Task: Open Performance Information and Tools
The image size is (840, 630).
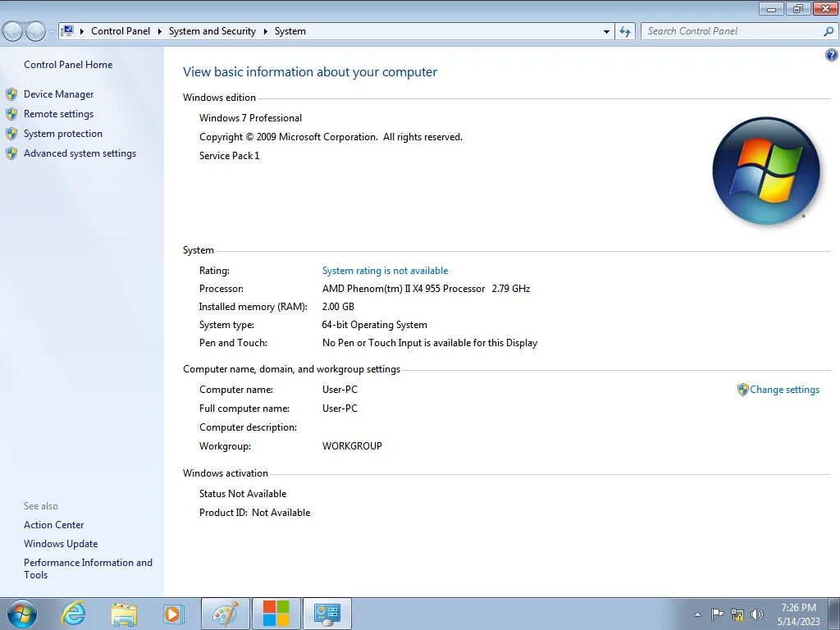Action: pos(88,568)
